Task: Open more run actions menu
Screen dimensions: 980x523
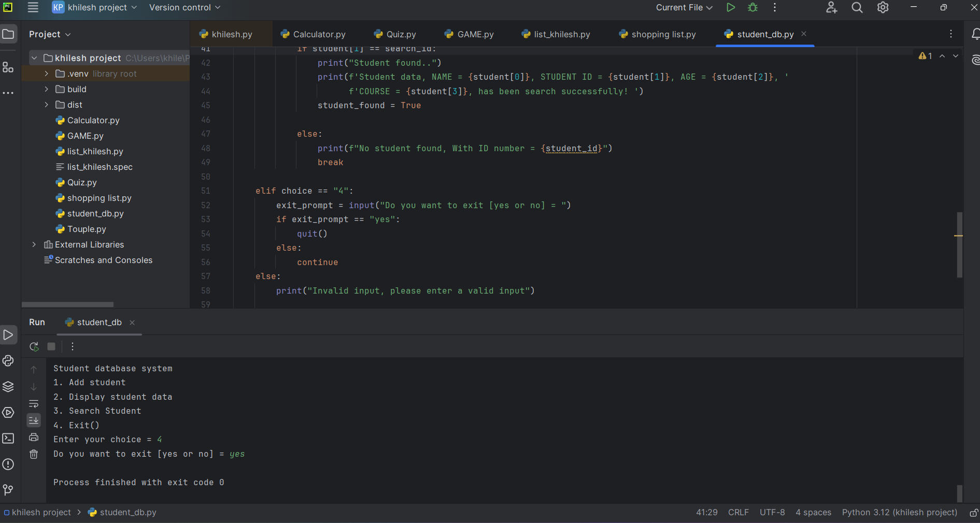Action: (x=775, y=7)
